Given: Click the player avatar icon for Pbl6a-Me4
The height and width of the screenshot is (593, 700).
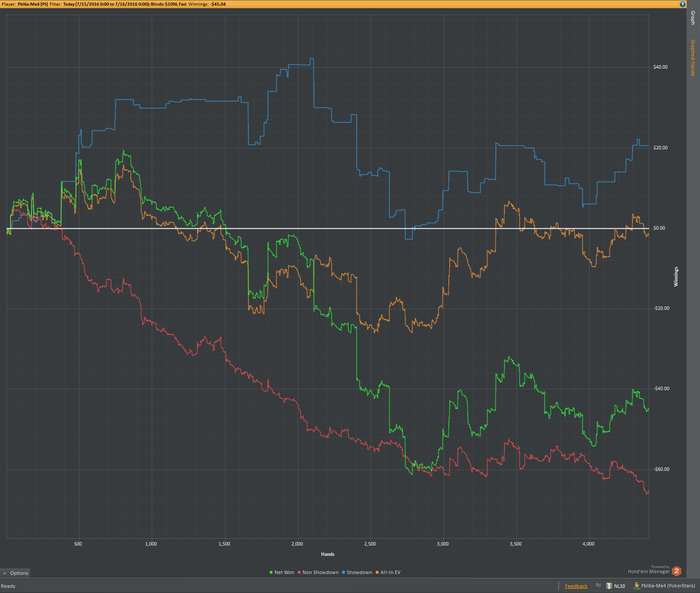Looking at the screenshot, I should 637,586.
